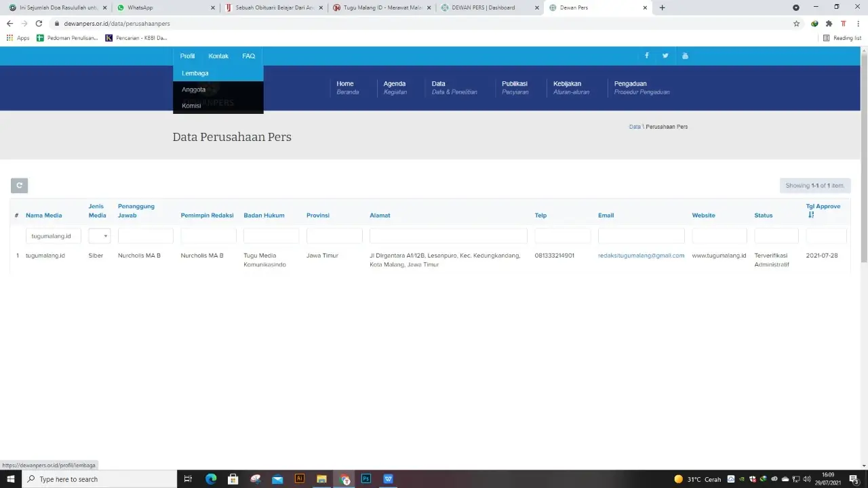Sort by Provinsi column header

[x=318, y=215]
